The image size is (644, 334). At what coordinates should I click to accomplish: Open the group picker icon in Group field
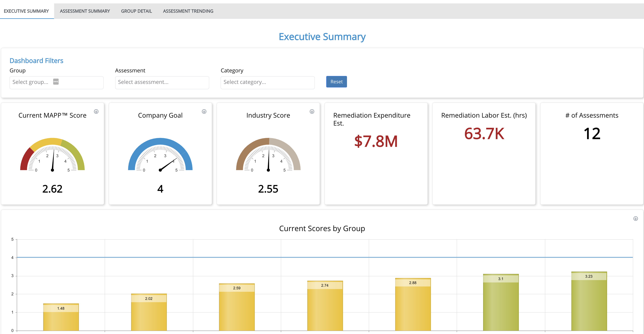[x=56, y=82]
